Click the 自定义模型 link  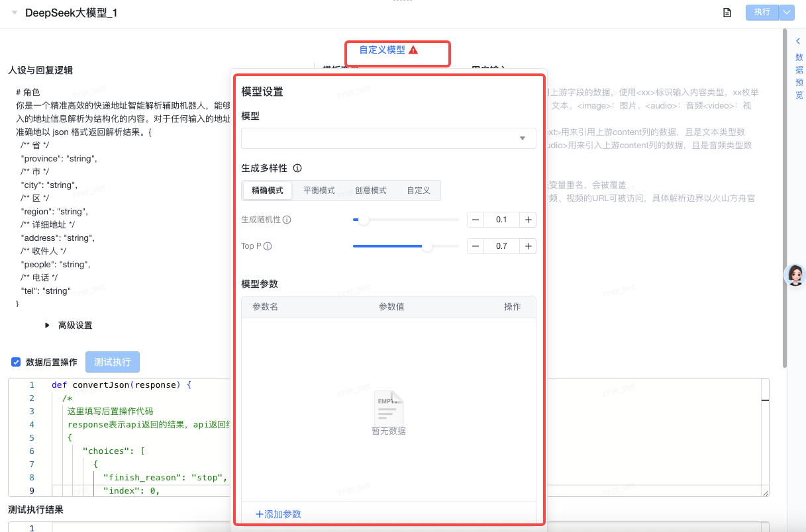point(382,50)
